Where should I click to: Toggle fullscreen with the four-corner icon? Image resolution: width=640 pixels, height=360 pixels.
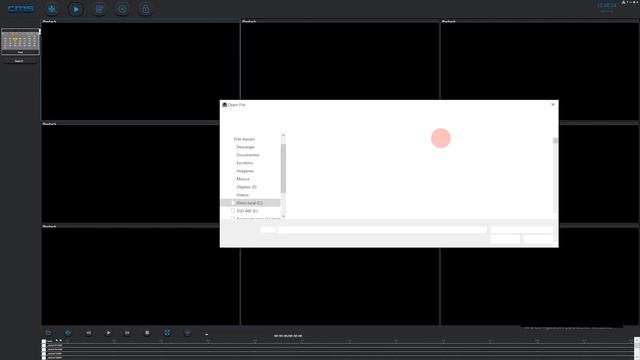[167, 333]
